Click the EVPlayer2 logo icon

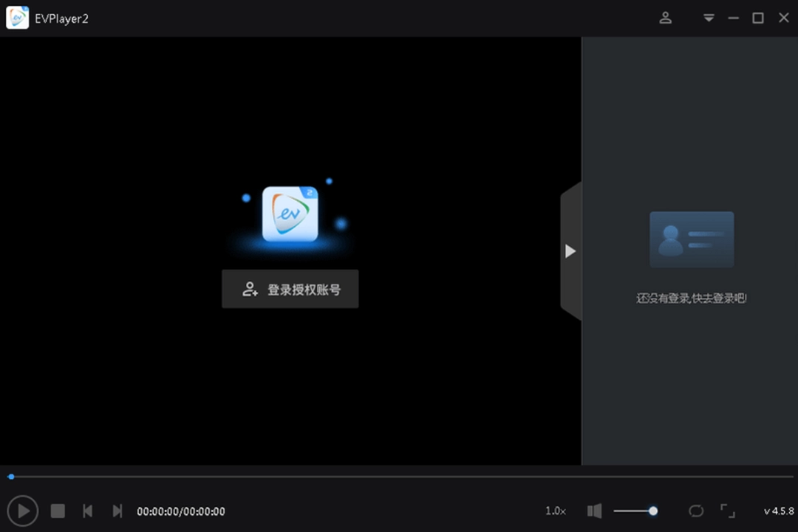coord(17,17)
